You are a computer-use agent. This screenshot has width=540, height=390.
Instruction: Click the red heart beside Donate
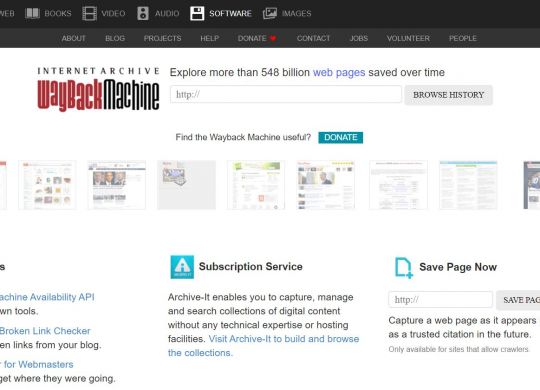pyautogui.click(x=273, y=38)
